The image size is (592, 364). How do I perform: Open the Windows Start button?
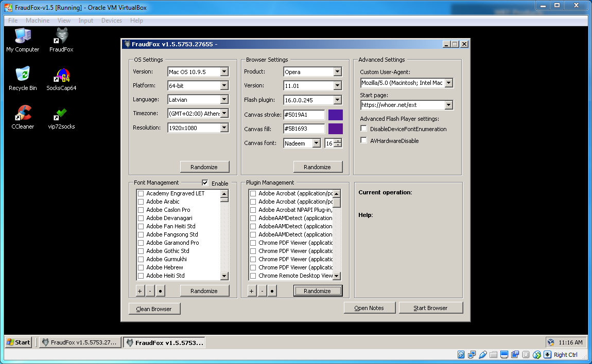pyautogui.click(x=19, y=342)
